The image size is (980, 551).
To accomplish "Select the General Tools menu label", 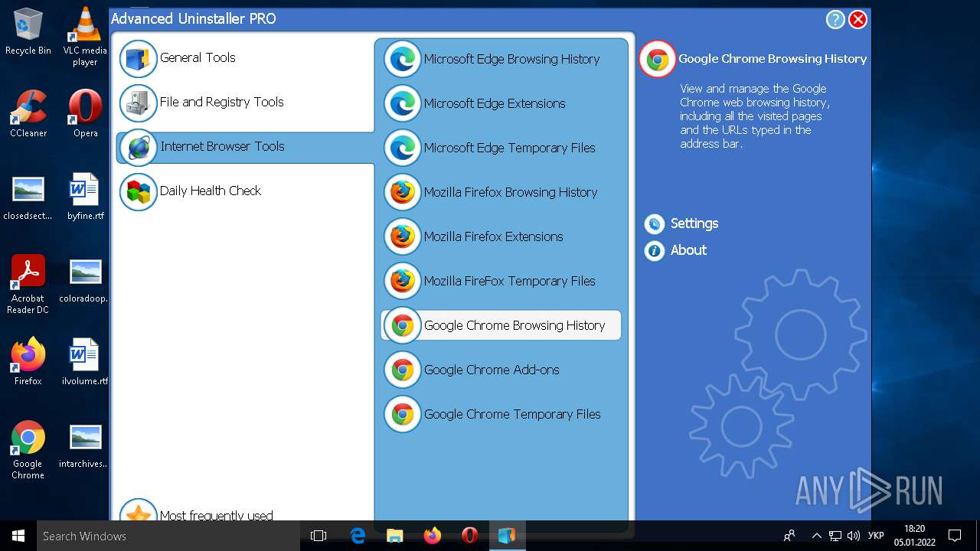I will click(198, 57).
